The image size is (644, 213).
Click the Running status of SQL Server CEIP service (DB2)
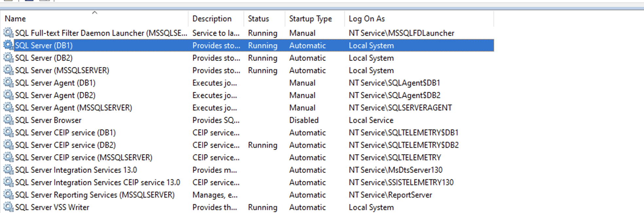[x=262, y=145]
